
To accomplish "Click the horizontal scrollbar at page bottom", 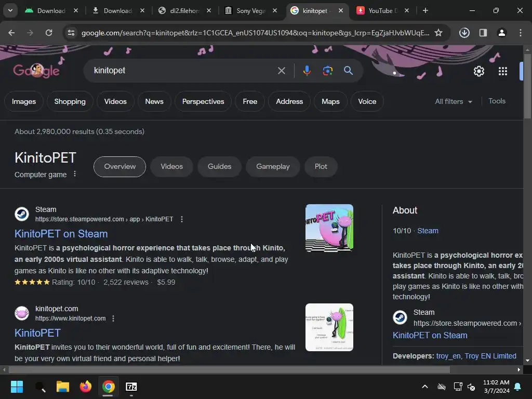I will [x=229, y=369].
